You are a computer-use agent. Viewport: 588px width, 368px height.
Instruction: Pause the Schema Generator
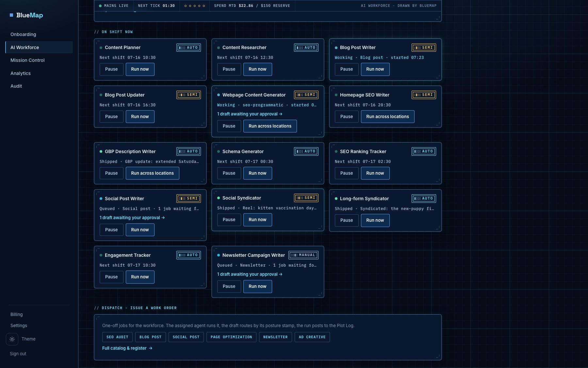click(229, 173)
